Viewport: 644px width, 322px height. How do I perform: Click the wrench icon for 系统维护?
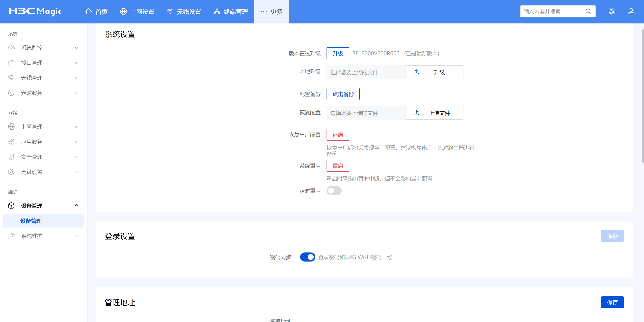coord(11,236)
